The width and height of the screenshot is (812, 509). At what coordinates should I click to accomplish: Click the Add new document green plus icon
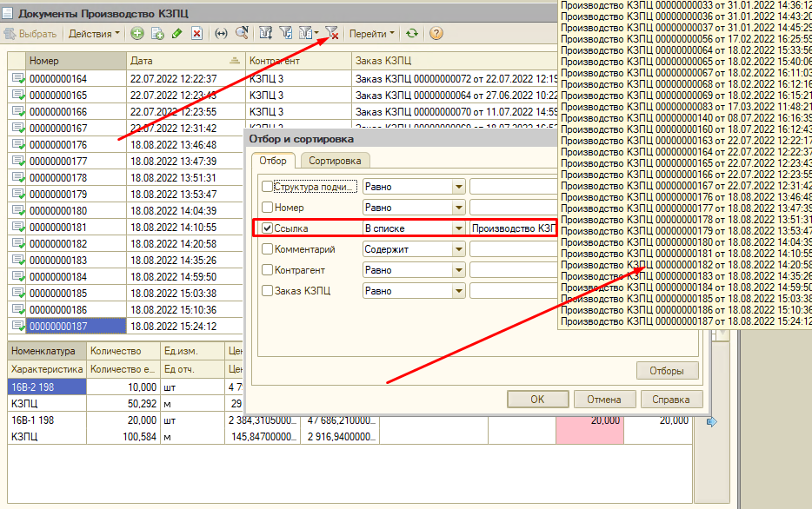coord(136,34)
